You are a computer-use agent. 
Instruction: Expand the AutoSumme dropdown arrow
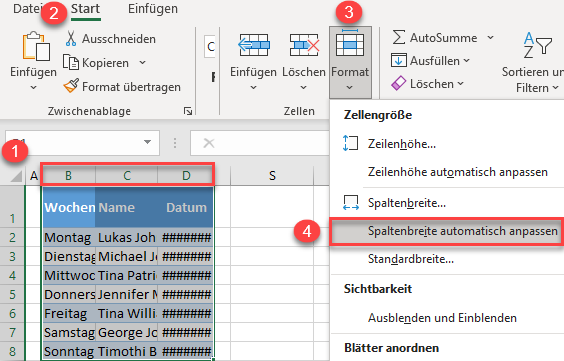(x=490, y=37)
